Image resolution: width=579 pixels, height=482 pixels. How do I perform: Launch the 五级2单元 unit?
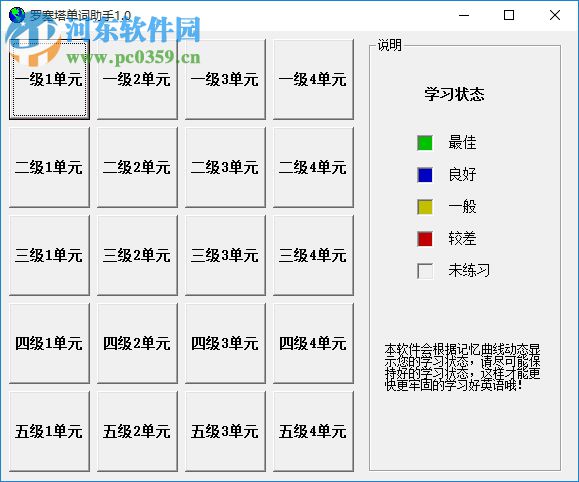click(137, 431)
